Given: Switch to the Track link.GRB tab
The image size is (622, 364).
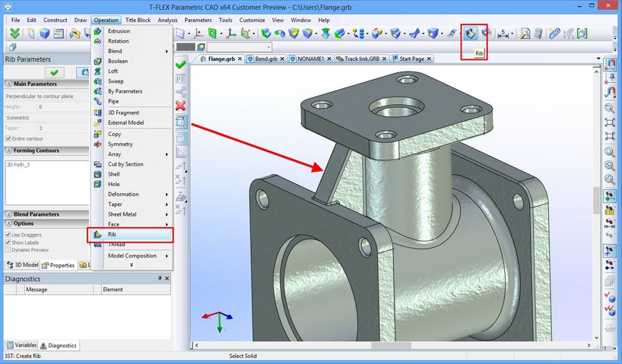Looking at the screenshot, I should coord(360,59).
